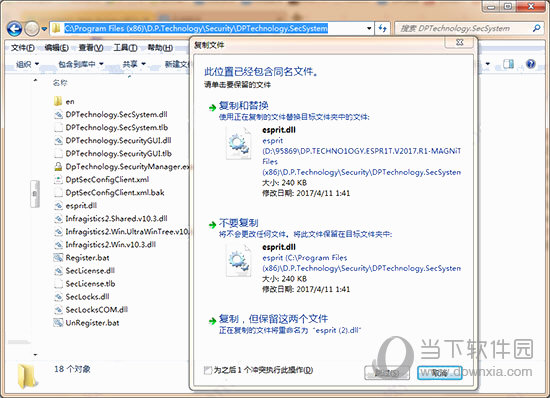Select DPTechnology.SecSystem.tlb file icon

[58, 128]
